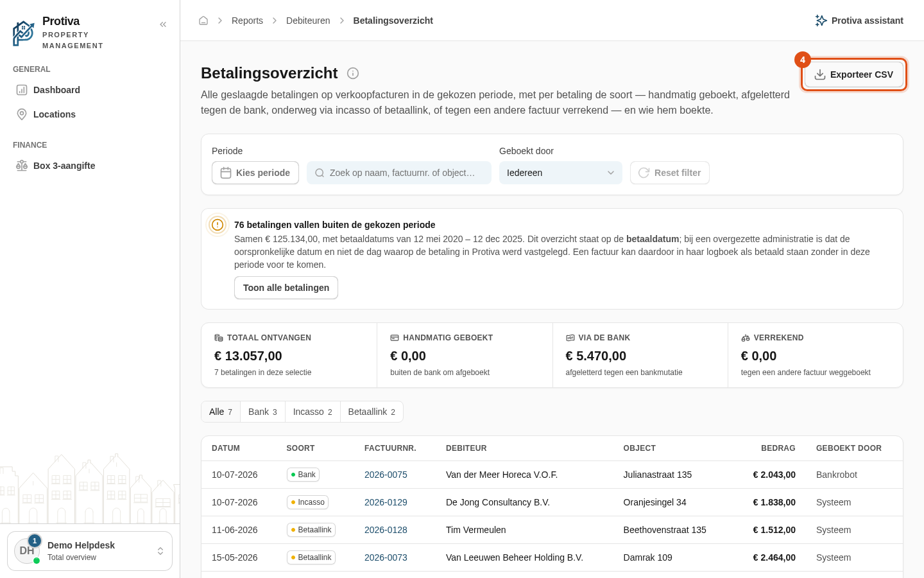
Task: Click the notification badge on the DH avatar
Action: (x=35, y=541)
